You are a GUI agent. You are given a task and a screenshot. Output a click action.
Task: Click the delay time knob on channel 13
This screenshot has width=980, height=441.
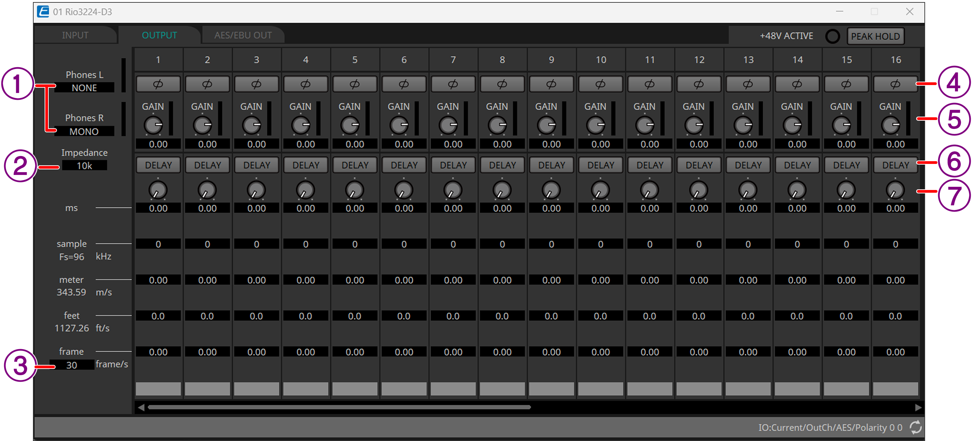(x=748, y=190)
